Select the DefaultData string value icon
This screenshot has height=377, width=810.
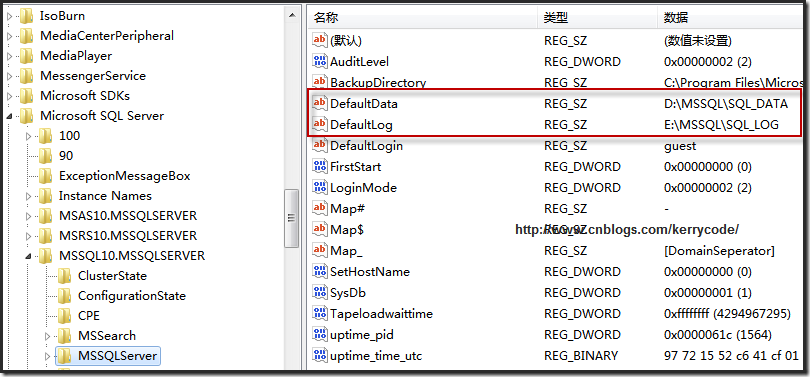[320, 103]
